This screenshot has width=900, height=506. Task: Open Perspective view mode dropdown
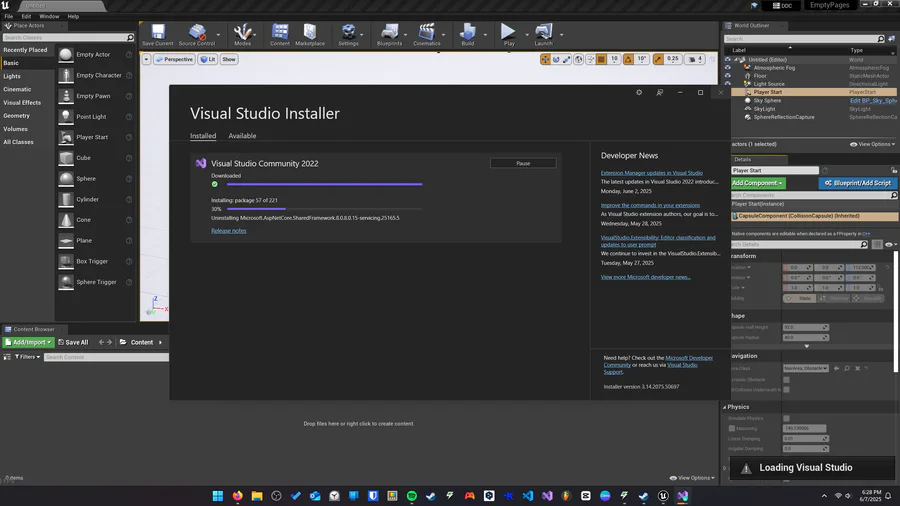(x=174, y=59)
